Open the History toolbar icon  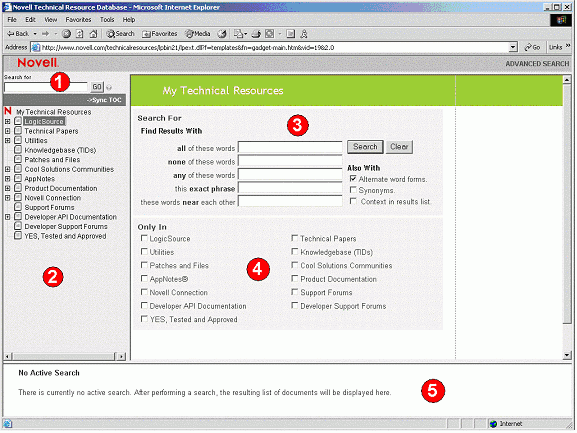coord(222,34)
